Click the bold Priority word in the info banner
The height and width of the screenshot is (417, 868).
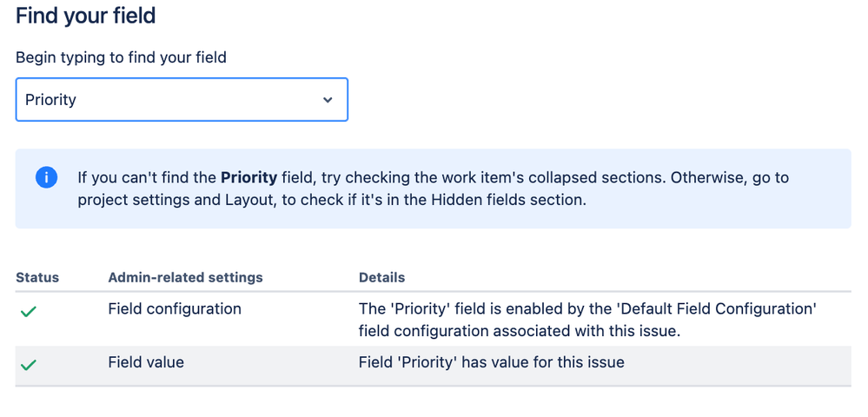(248, 178)
